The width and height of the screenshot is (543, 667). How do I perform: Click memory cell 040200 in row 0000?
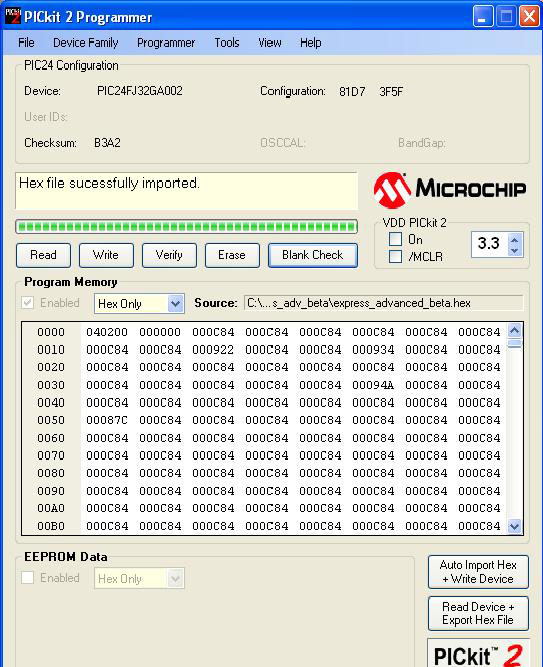pos(107,332)
